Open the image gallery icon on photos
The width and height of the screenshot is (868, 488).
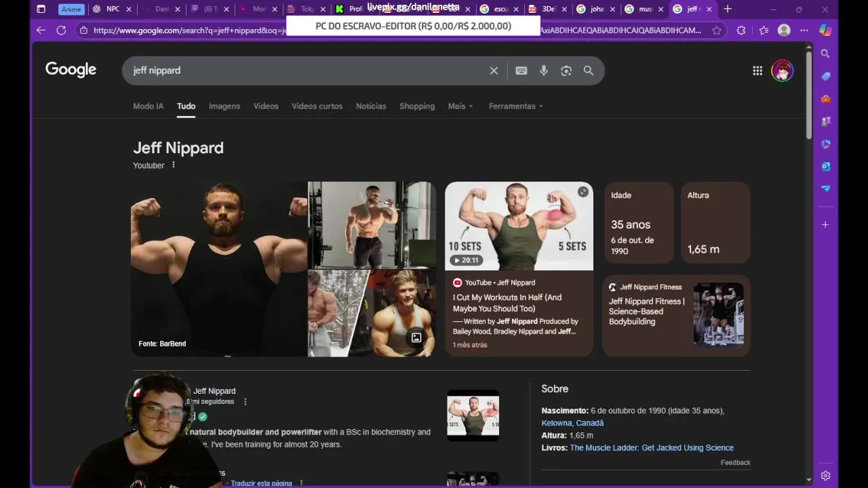(416, 338)
